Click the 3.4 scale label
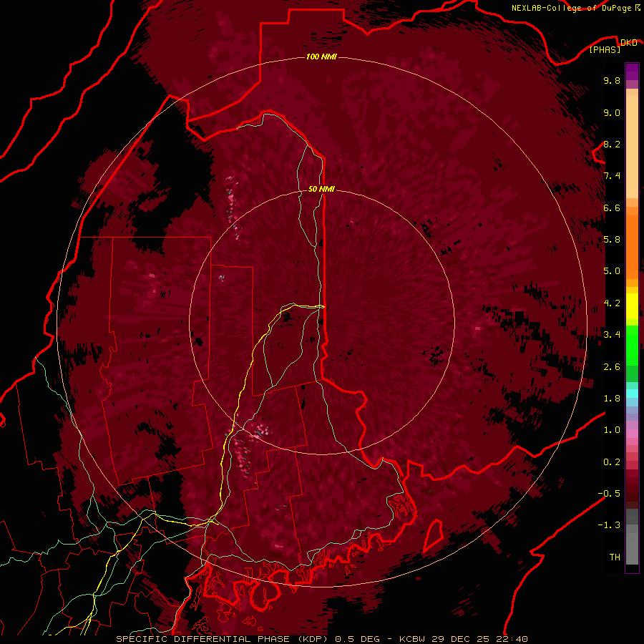Image resolution: width=644 pixels, height=644 pixels. coord(612,335)
